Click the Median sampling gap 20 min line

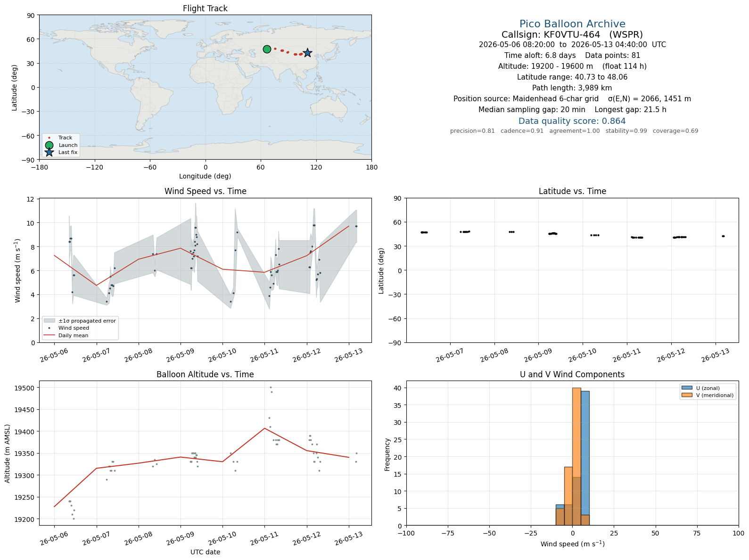pyautogui.click(x=572, y=110)
